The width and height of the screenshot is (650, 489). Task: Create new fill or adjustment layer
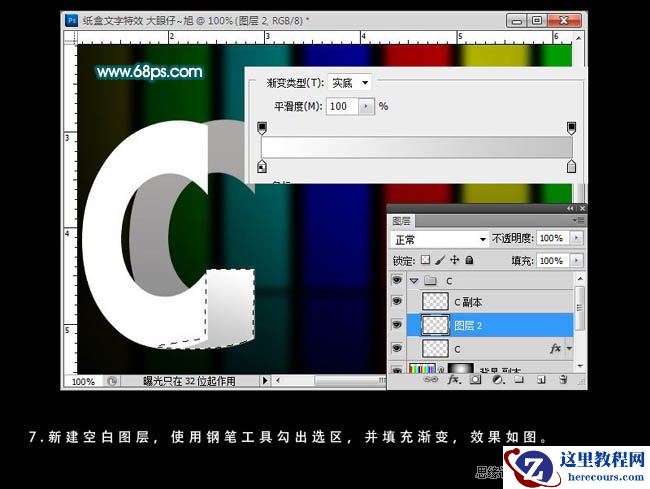497,380
